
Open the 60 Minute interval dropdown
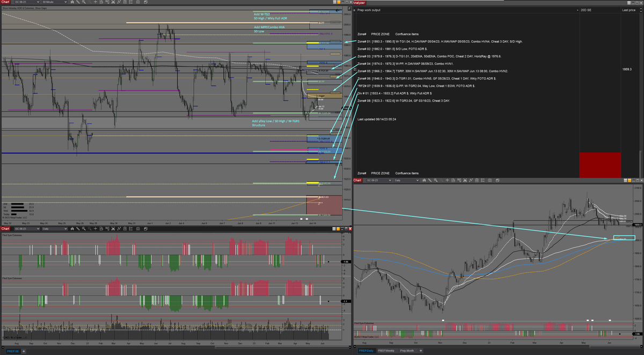54,2
